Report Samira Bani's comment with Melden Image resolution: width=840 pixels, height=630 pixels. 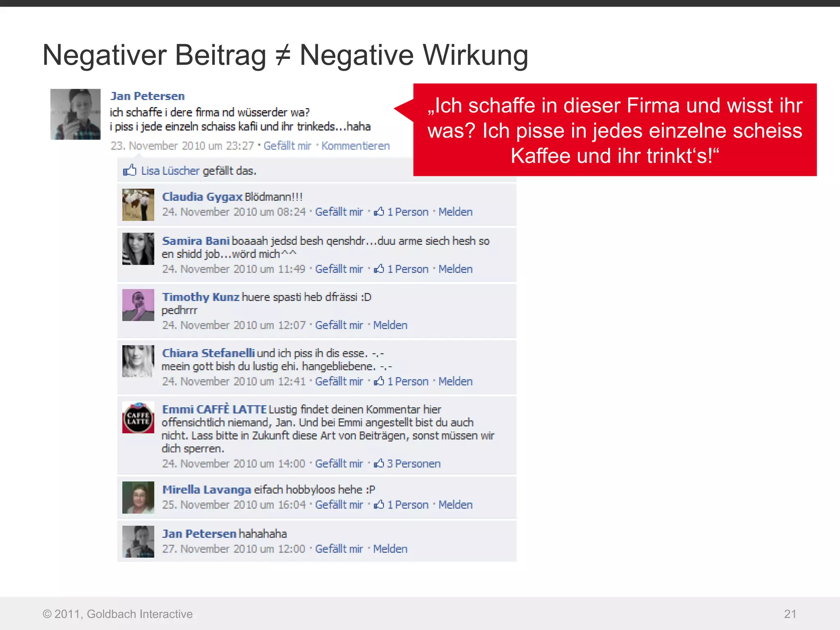pyautogui.click(x=455, y=269)
